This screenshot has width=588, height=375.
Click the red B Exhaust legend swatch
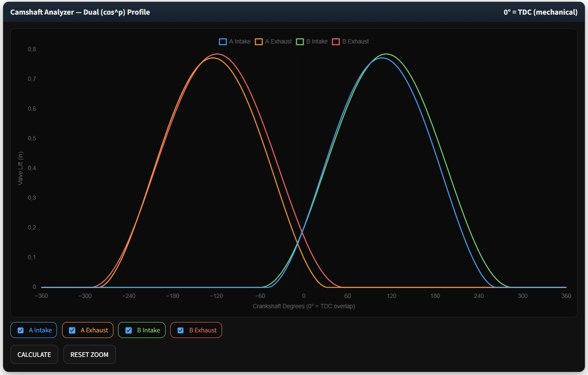[336, 42]
